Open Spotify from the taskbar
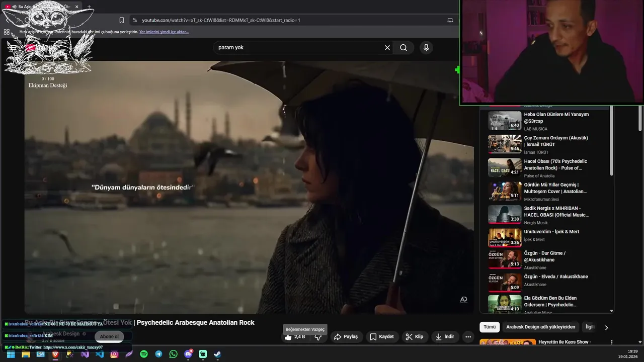This screenshot has width=644, height=362. (x=144, y=354)
